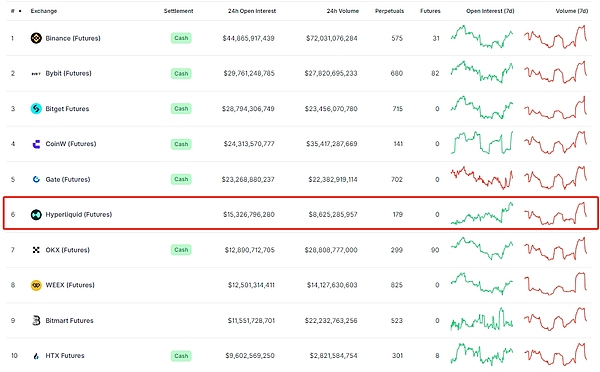Screen dimensions: 600x372
Task: Click the Cash badge in Bybit row
Action: click(181, 73)
